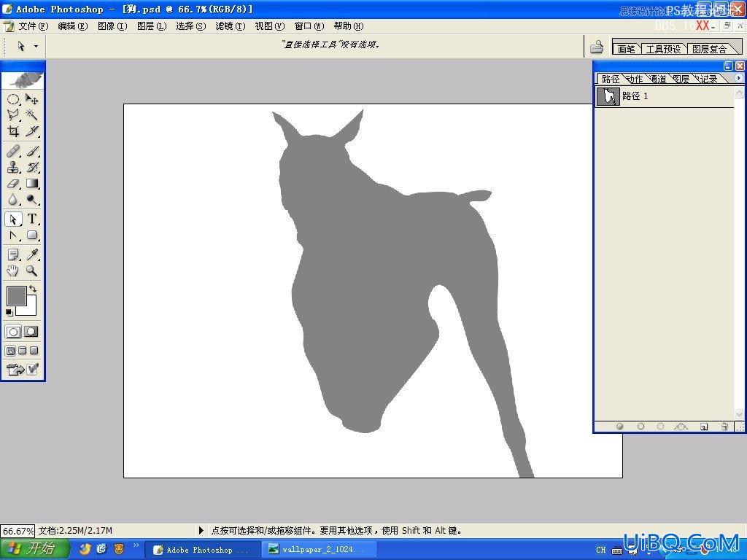
Task: Stroke path with brush button
Action: coord(640,427)
